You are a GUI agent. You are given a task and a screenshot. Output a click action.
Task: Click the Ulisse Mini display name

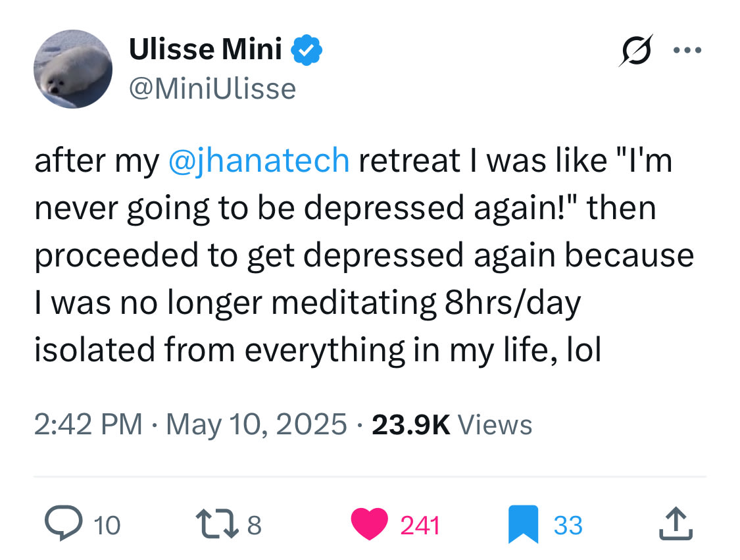[205, 49]
